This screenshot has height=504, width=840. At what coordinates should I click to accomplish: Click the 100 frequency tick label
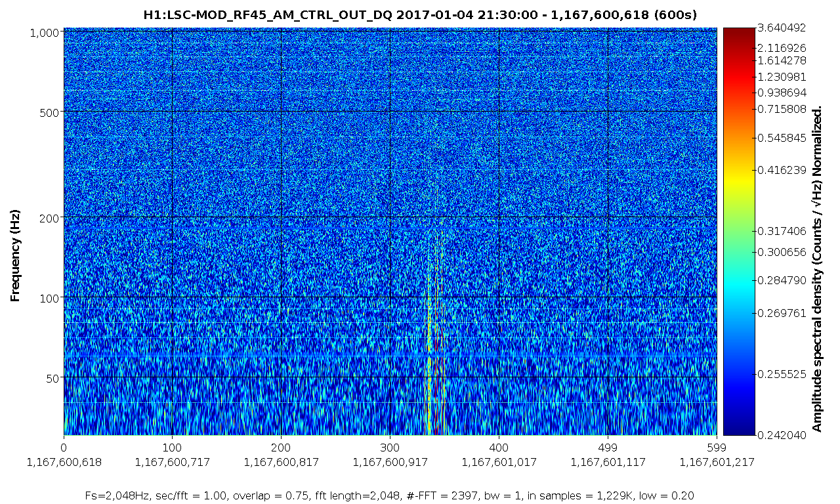[x=51, y=297]
